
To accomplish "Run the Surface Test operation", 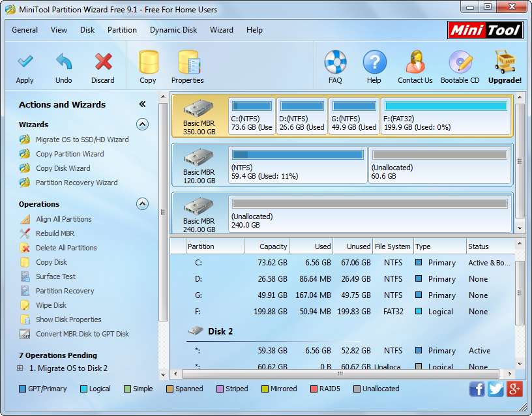I will 55,276.
